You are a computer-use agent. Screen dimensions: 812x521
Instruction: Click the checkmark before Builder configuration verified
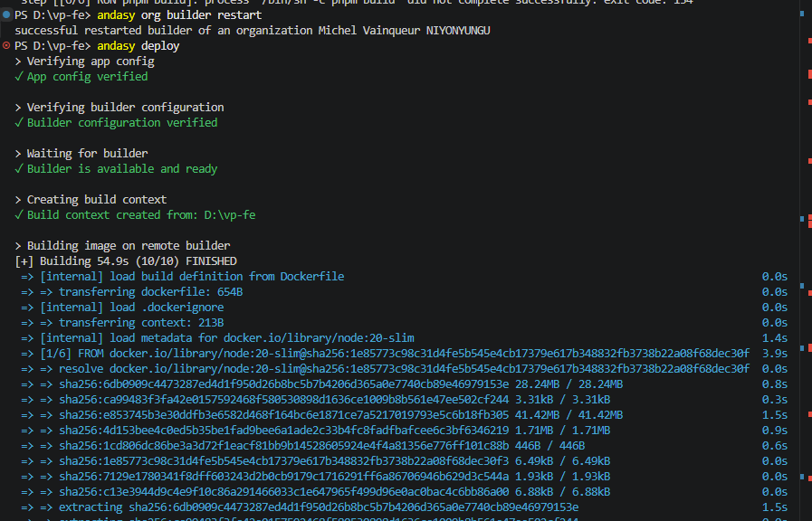coord(19,123)
